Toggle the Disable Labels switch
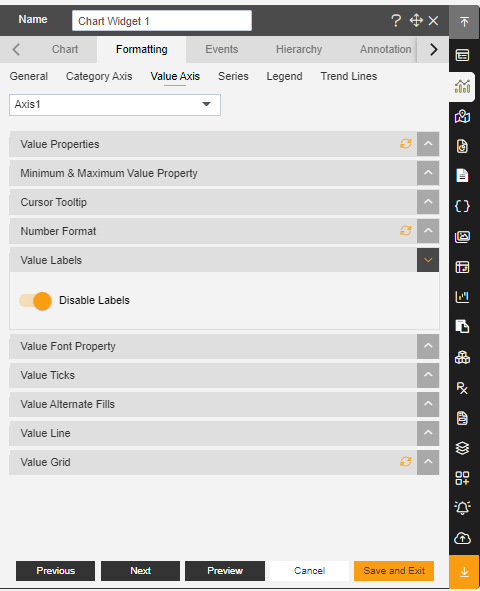480x591 pixels. 35,301
